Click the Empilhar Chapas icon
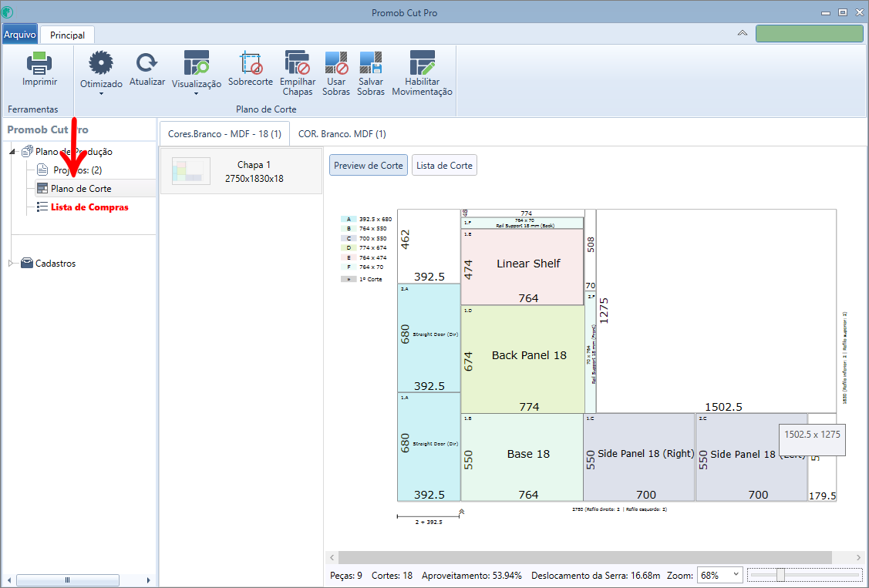This screenshot has width=869, height=588. [x=298, y=62]
